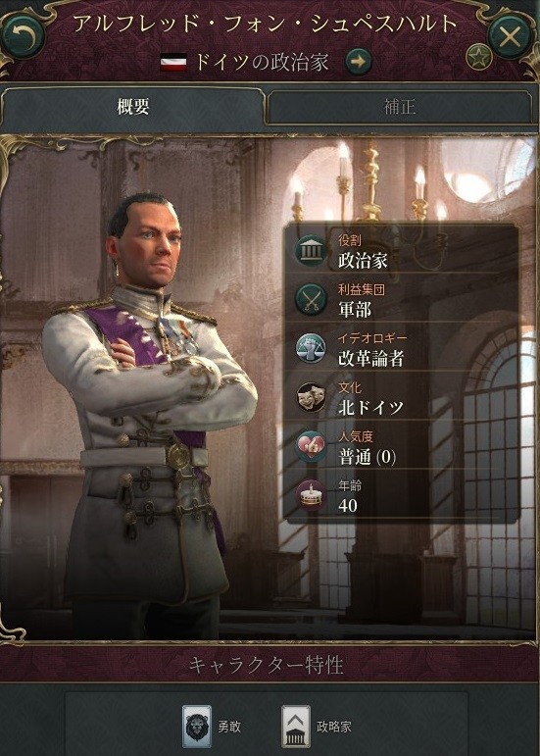Click the theater masks 文化 icon
Image resolution: width=540 pixels, height=756 pixels.
point(311,397)
